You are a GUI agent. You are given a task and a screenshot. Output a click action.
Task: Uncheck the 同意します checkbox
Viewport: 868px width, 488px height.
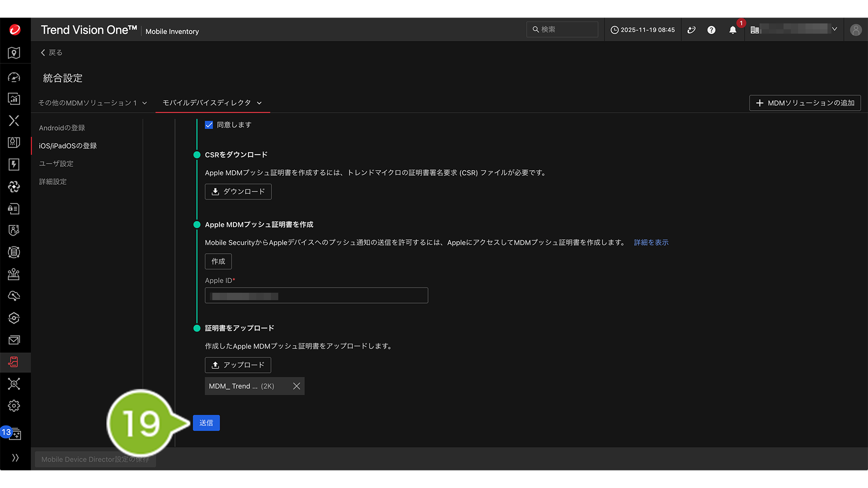click(209, 125)
